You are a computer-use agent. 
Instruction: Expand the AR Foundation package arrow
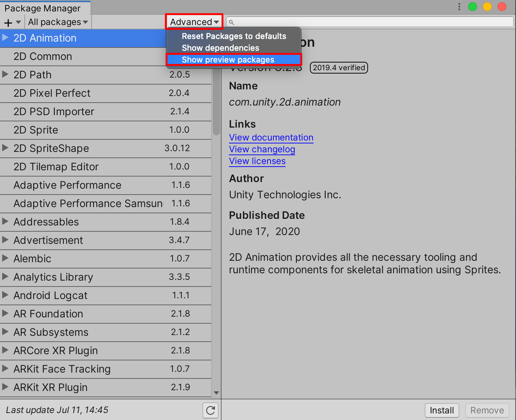5,313
